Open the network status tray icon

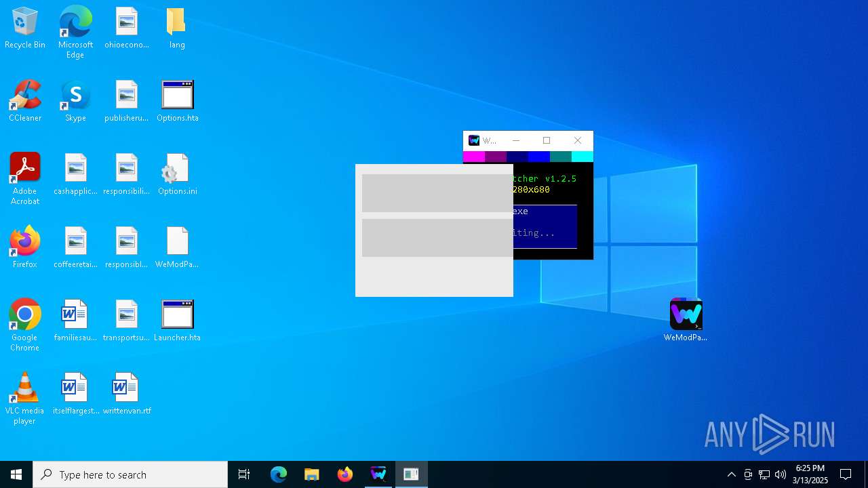point(764,474)
